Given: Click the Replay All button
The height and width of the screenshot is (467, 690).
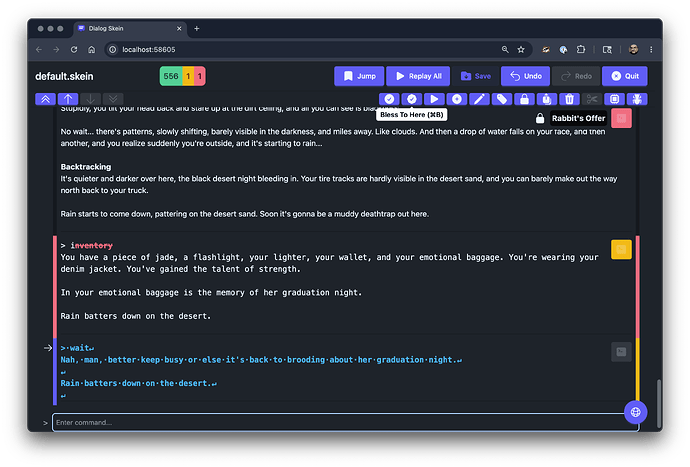Looking at the screenshot, I should [418, 76].
